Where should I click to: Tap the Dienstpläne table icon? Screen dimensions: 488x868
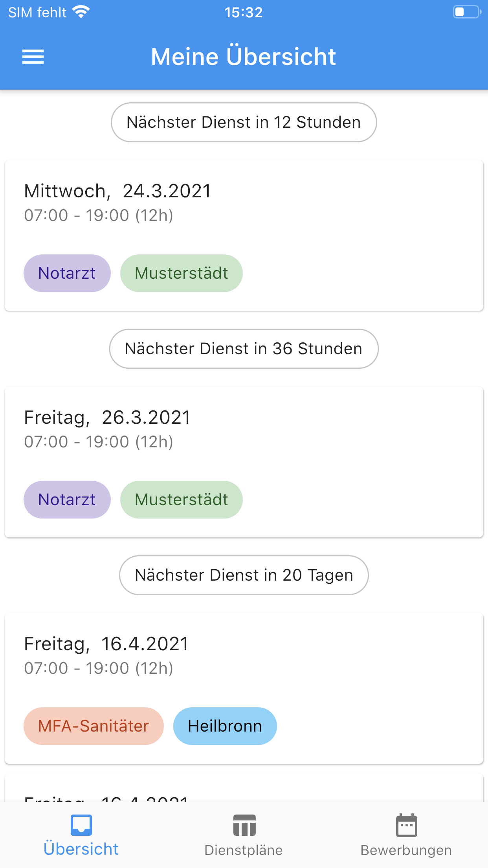[x=244, y=825]
